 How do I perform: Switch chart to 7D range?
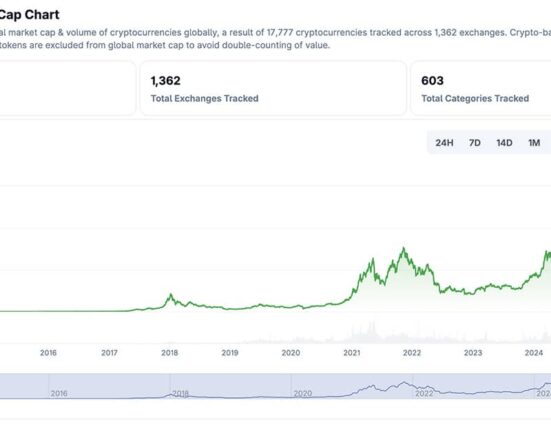coord(474,143)
